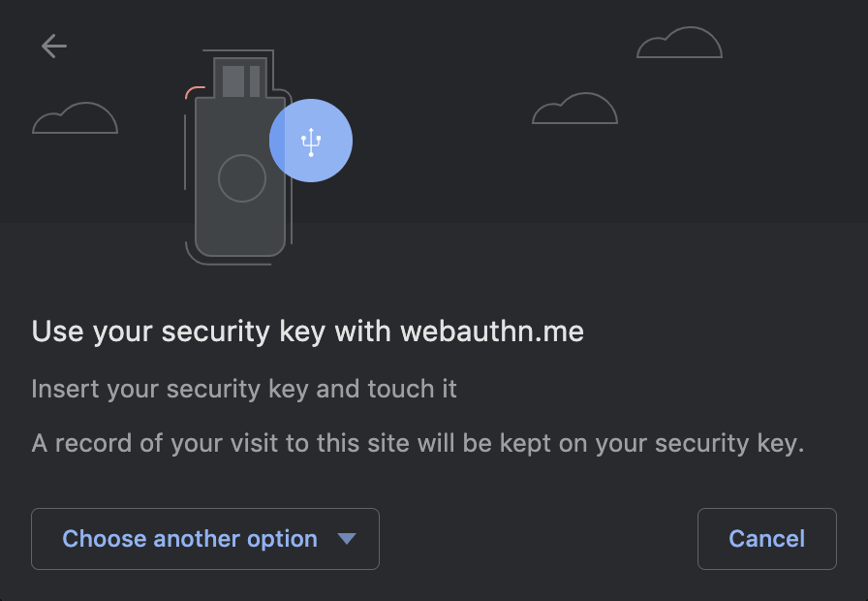Click the "Insert your security key and touch it" text
Viewport: 868px width, 601px height.
pos(244,390)
